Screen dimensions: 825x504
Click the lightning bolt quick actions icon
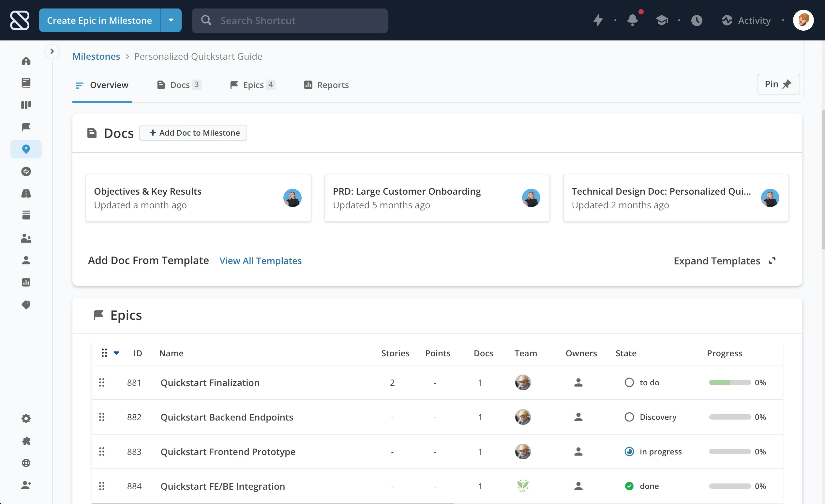pos(598,21)
